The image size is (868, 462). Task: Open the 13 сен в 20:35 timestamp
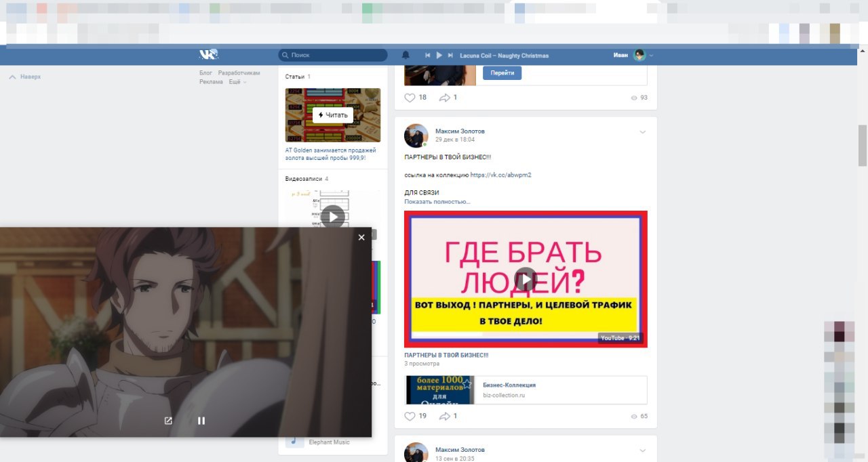455,459
